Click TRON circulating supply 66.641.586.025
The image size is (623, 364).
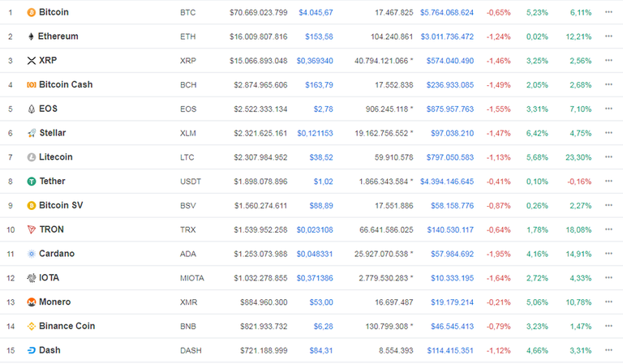[386, 230]
